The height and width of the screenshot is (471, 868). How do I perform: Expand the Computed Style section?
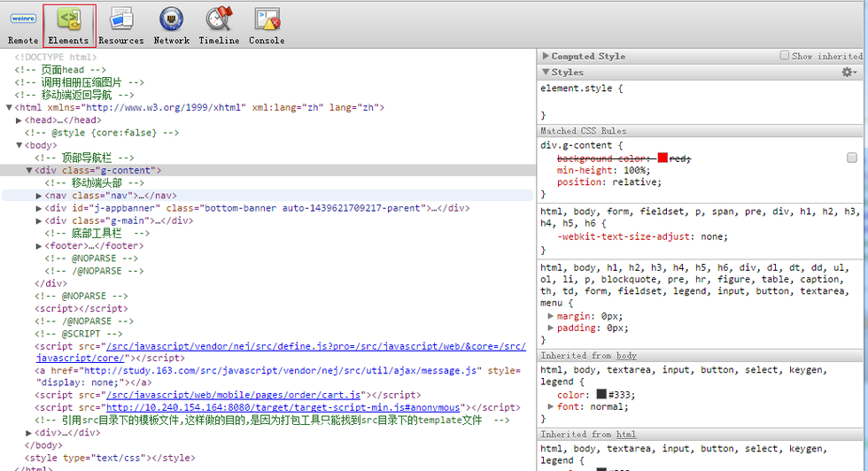[x=546, y=56]
